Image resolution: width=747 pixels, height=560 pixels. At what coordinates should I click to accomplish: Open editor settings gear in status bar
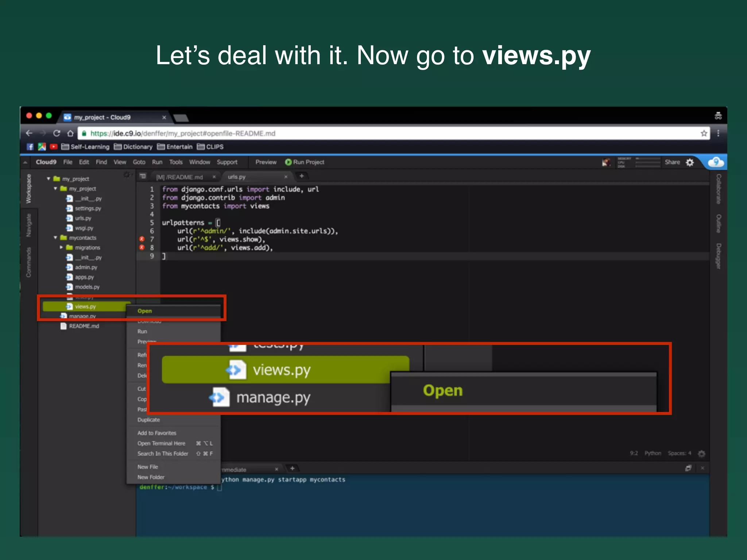[x=701, y=454]
